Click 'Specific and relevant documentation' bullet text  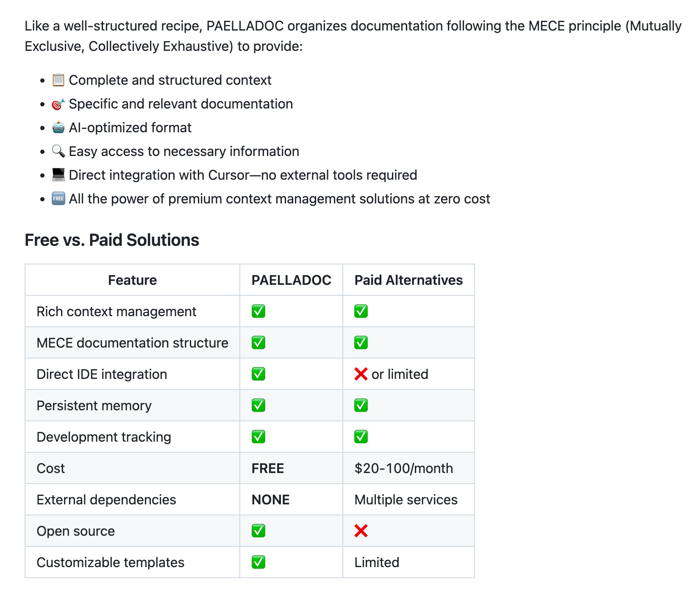pos(181,104)
